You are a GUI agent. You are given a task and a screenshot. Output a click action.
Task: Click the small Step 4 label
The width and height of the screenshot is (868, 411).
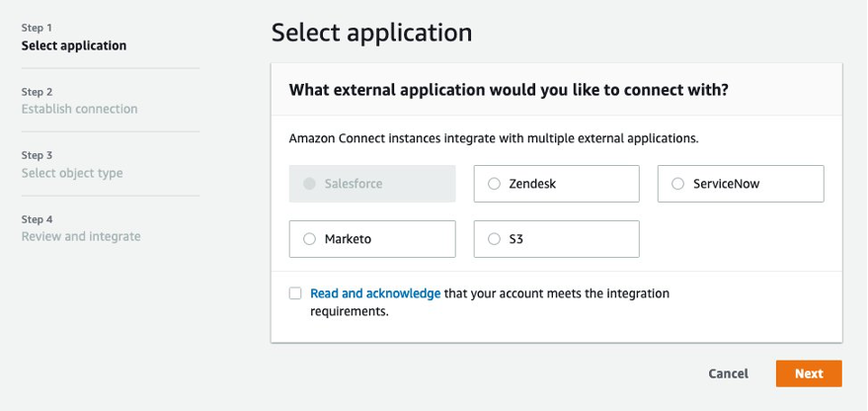[x=37, y=219]
